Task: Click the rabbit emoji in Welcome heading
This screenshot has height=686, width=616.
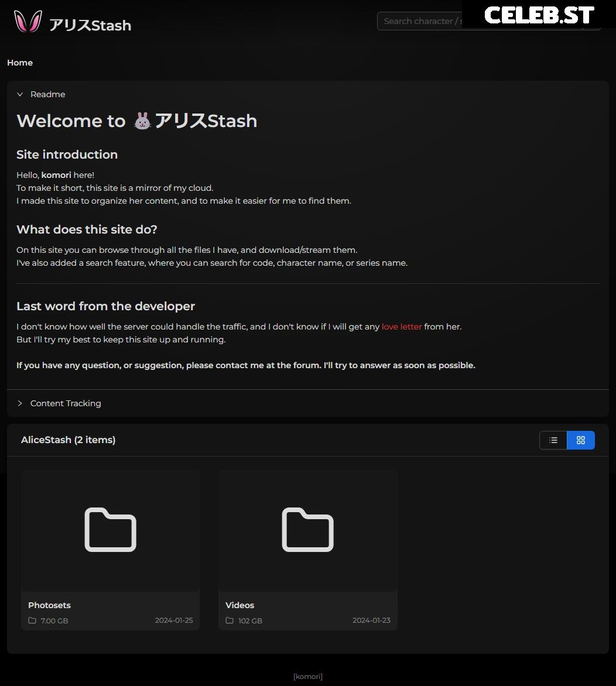Action: point(142,121)
